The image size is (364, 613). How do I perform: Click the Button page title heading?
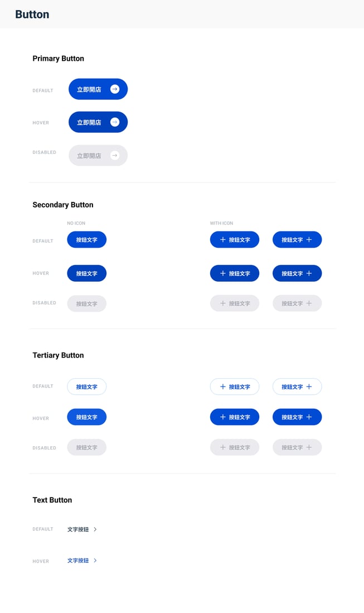pos(32,15)
